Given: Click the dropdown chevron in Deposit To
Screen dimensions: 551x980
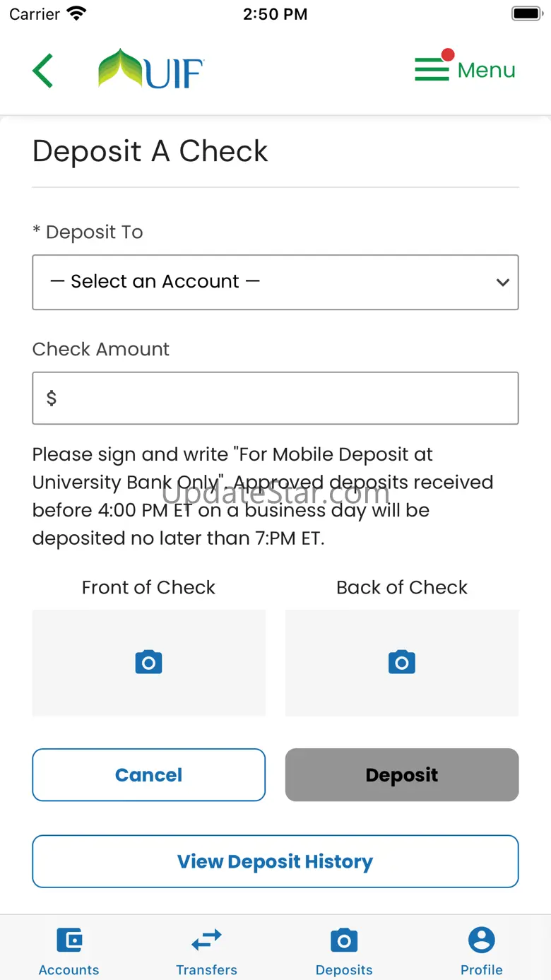Looking at the screenshot, I should (x=503, y=283).
